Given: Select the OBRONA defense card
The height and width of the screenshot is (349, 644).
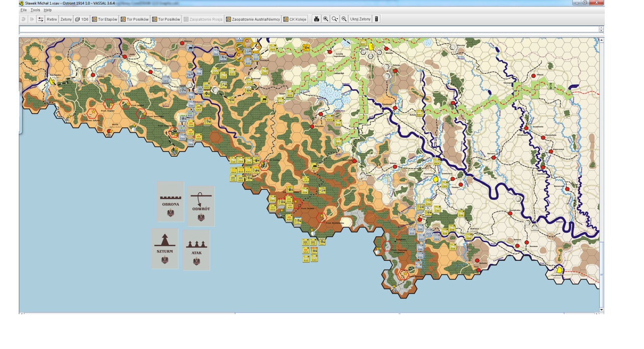Looking at the screenshot, I should tap(170, 201).
